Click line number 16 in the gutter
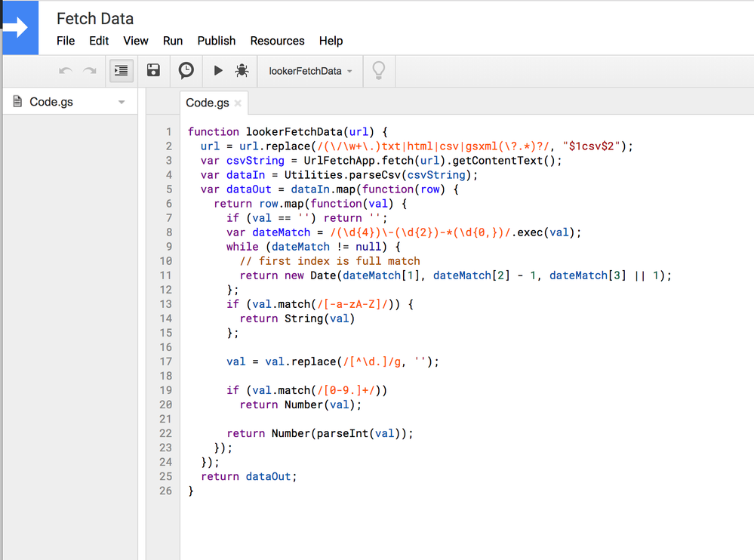Image resolution: width=754 pixels, height=560 pixels. click(166, 347)
